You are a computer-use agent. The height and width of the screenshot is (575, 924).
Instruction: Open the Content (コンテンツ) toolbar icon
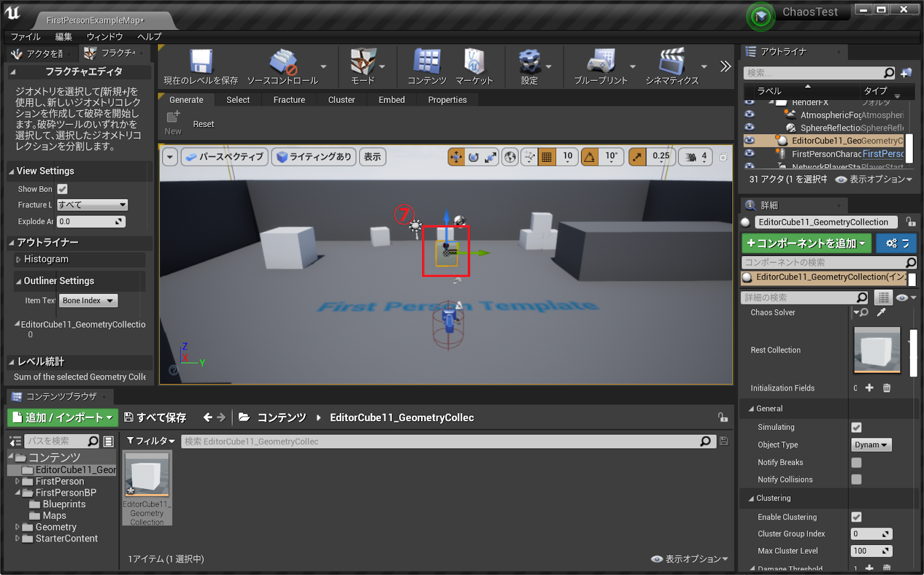[427, 62]
